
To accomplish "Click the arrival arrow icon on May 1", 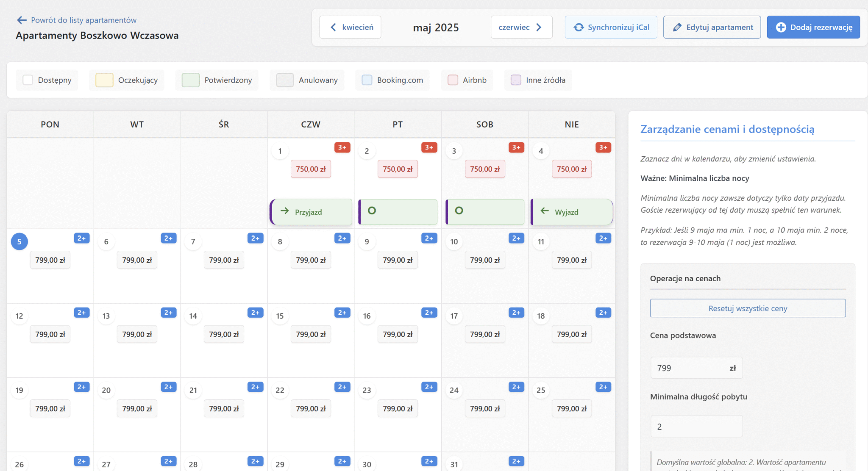I will click(x=285, y=211).
